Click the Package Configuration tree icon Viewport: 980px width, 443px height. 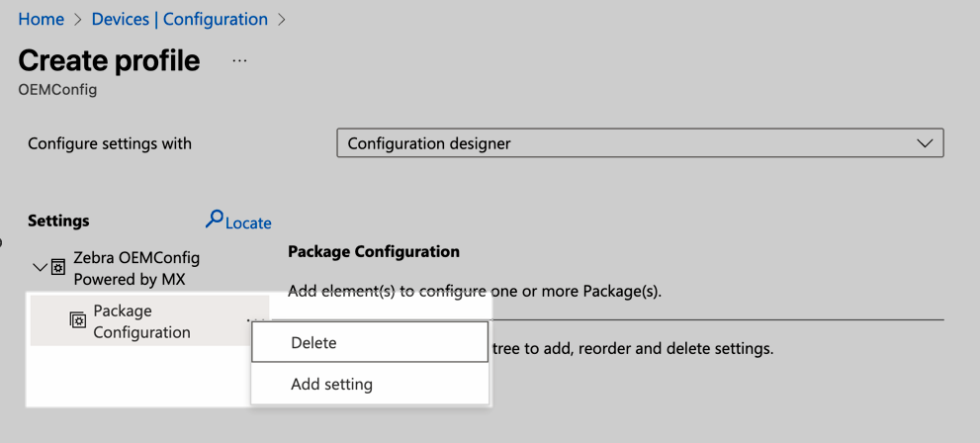77,320
